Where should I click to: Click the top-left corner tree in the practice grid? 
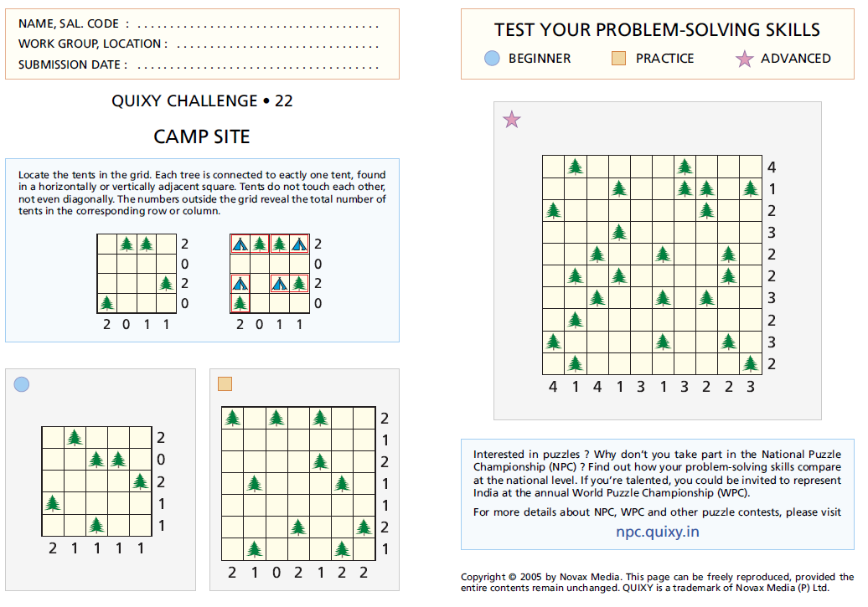pyautogui.click(x=233, y=418)
